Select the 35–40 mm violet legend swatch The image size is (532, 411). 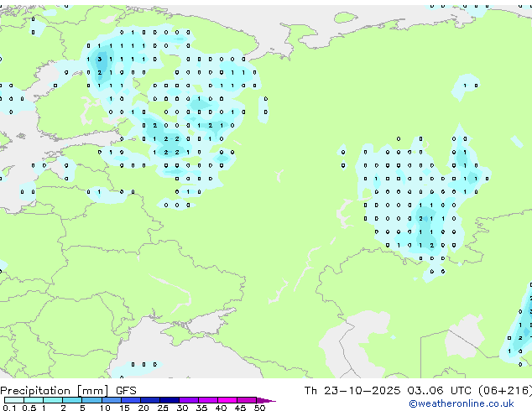pos(207,400)
